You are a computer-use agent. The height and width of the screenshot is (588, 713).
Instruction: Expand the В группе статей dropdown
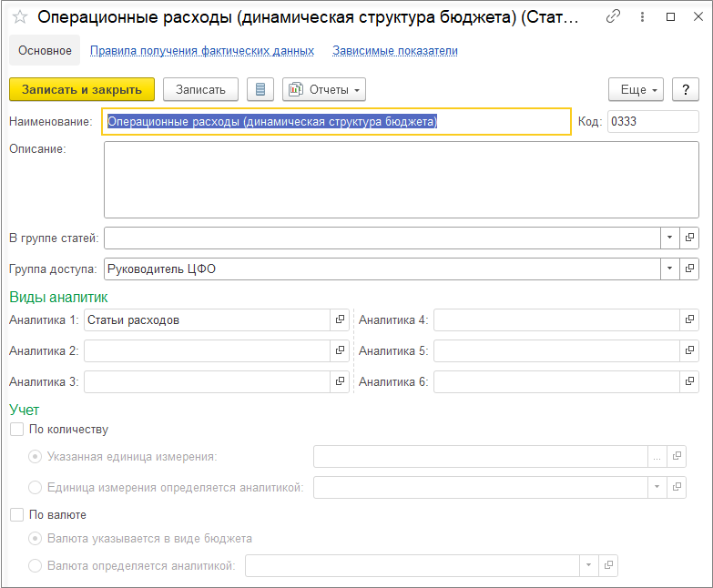click(x=670, y=238)
